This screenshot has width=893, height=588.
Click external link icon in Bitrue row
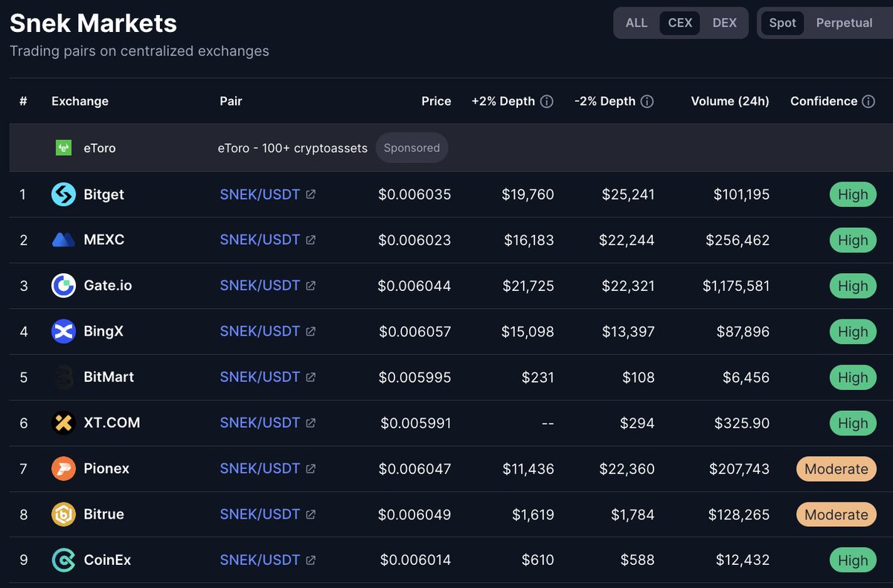[310, 514]
